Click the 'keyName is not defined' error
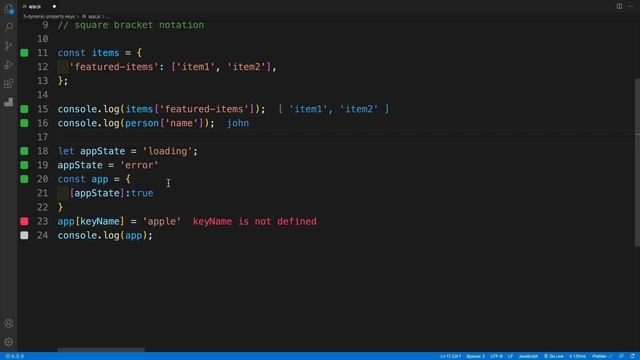 (255, 221)
